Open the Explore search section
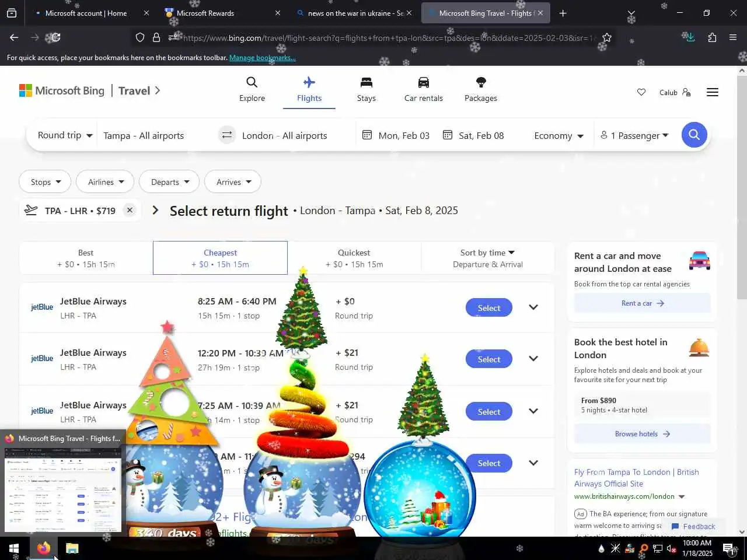Image resolution: width=747 pixels, height=560 pixels. click(252, 89)
